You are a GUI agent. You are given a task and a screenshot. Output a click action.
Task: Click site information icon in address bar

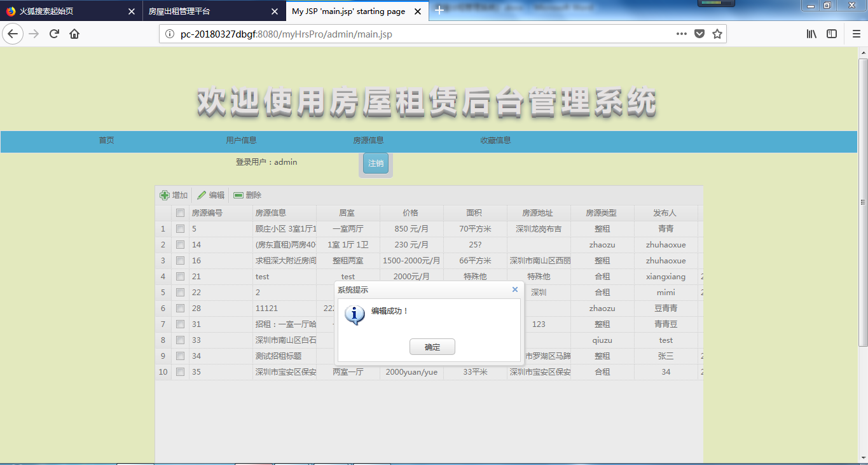170,34
